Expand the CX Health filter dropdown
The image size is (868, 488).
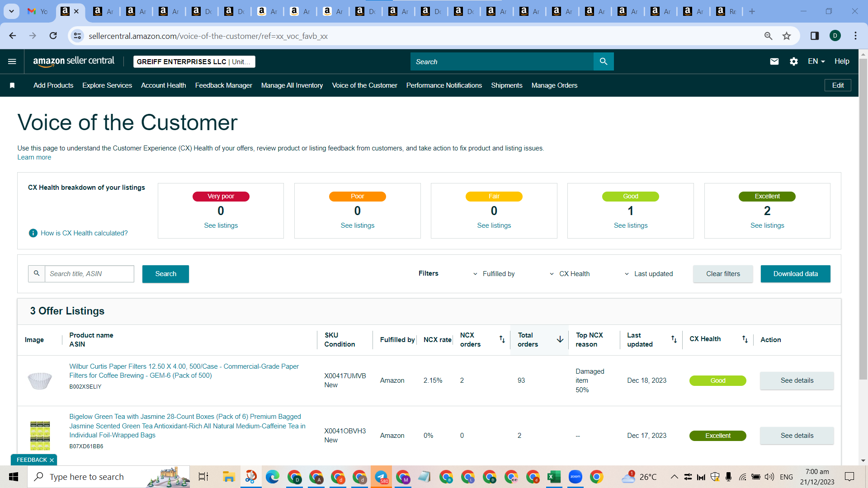point(570,274)
